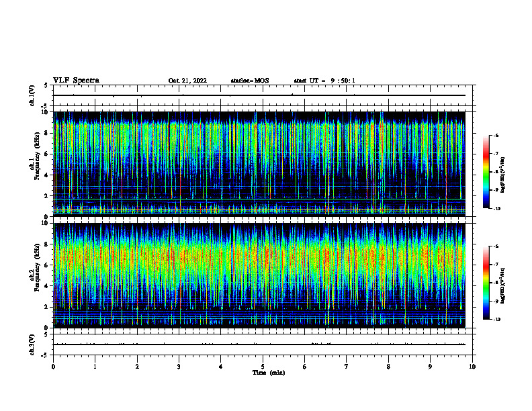532x411 pixels.
Task: Select ch.2 "Frequency (kHz)" axis label
Action: [x=37, y=267]
